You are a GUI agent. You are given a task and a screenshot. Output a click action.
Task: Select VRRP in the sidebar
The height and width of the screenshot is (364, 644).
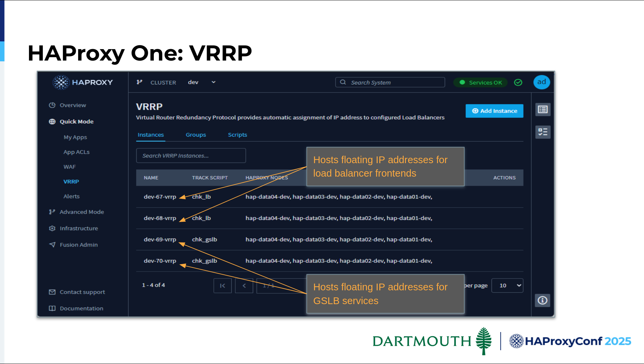pos(71,182)
